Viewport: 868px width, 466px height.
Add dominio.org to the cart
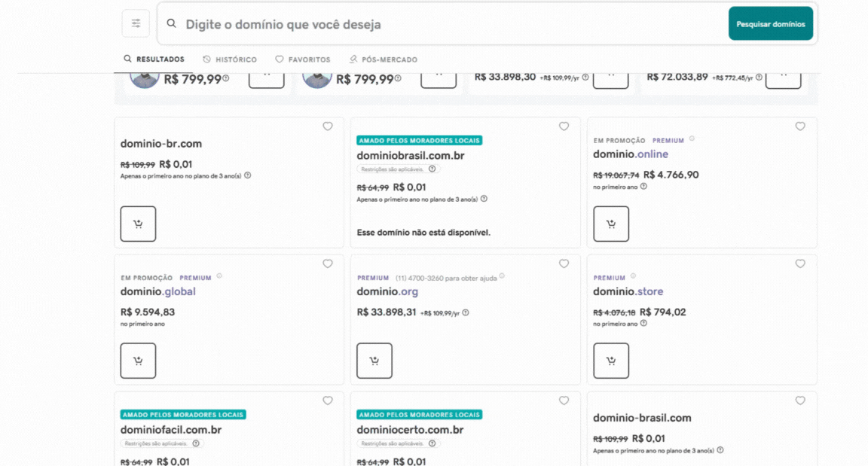tap(374, 361)
